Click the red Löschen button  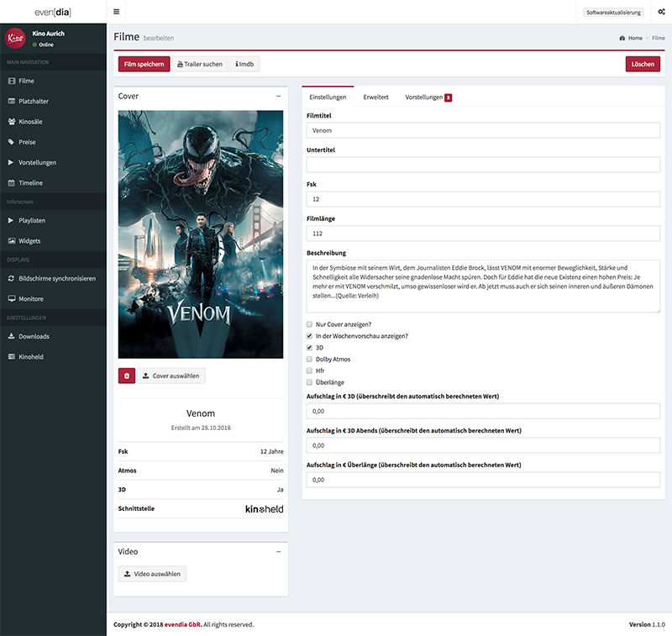tap(643, 65)
